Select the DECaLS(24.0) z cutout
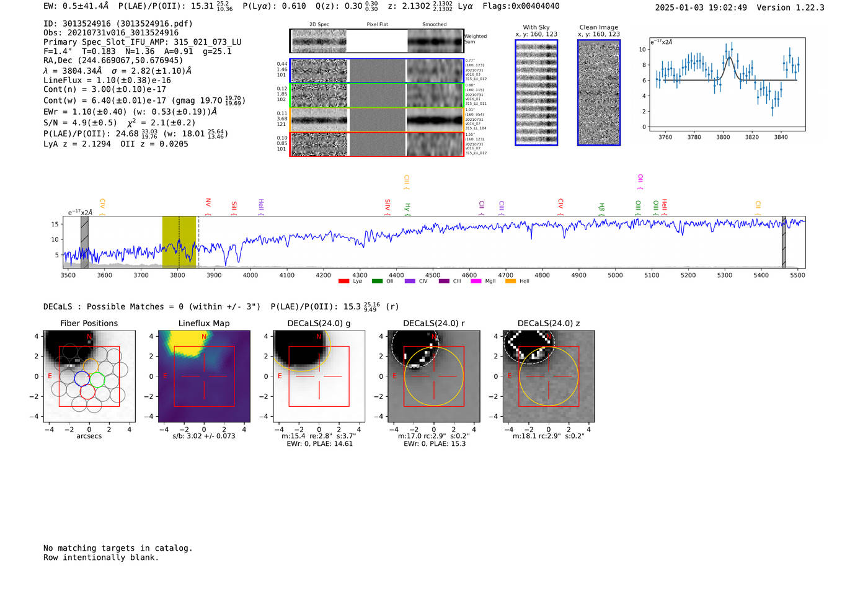Viewport: 868px width, 591px height. click(549, 376)
